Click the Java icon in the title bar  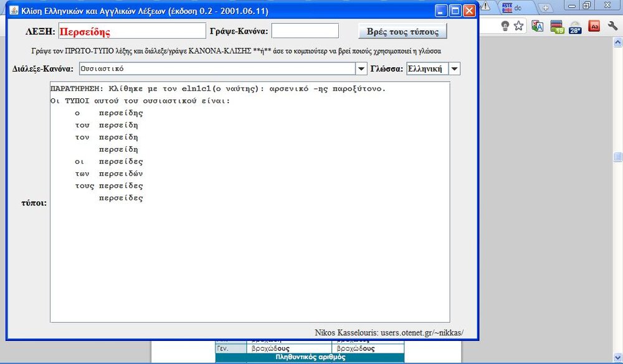[x=13, y=11]
